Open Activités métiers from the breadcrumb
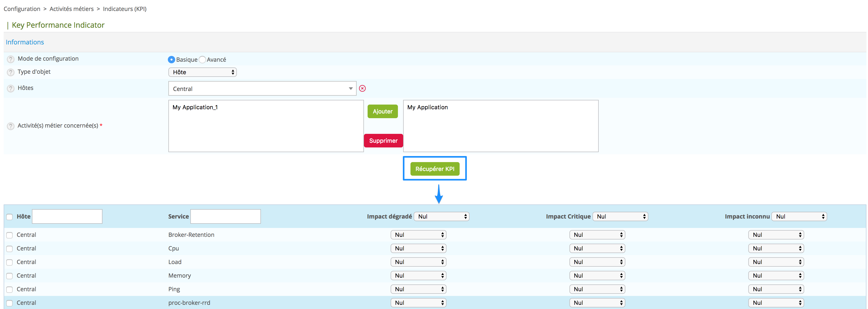This screenshot has height=309, width=868. click(x=71, y=9)
